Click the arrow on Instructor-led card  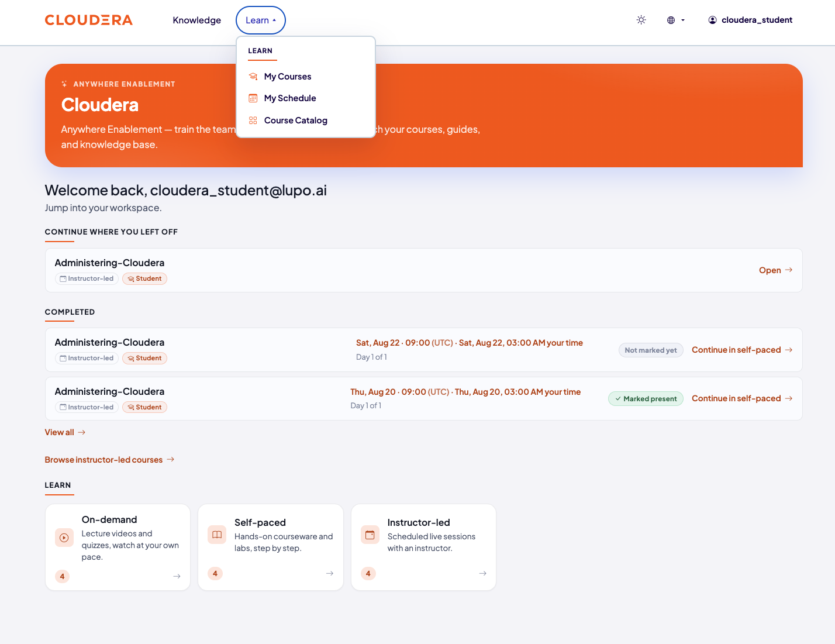click(x=483, y=574)
